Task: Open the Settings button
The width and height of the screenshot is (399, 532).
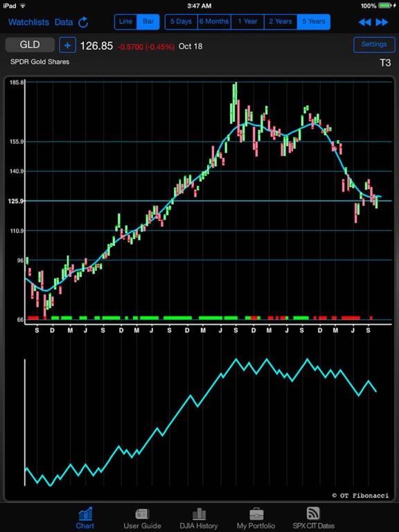Action: tap(374, 44)
